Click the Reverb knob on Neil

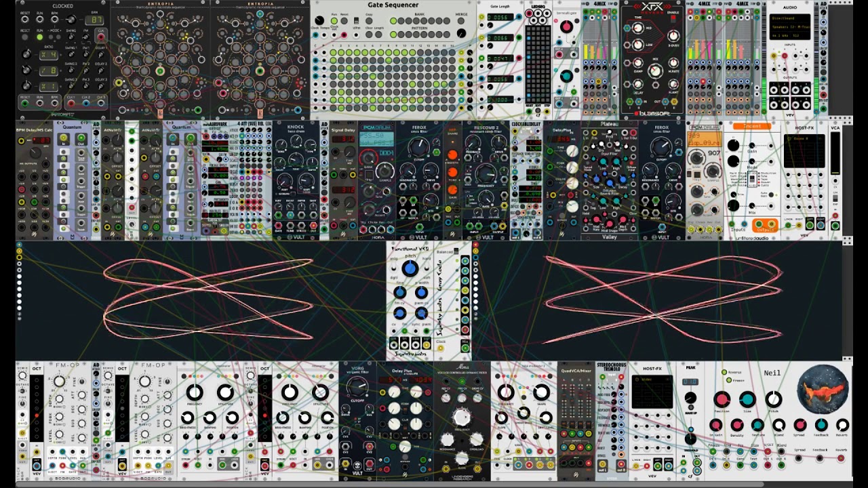pos(842,425)
